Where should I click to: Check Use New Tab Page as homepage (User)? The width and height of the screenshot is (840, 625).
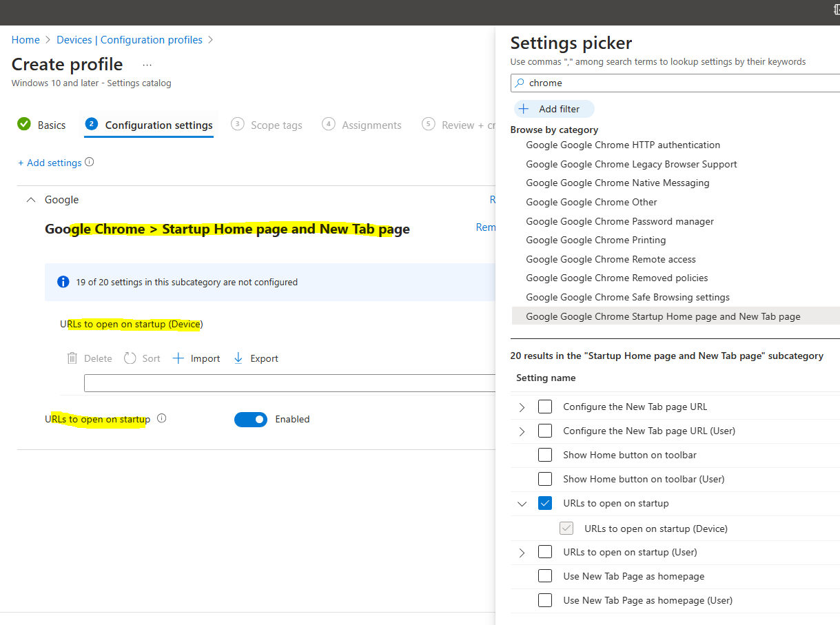coord(545,600)
